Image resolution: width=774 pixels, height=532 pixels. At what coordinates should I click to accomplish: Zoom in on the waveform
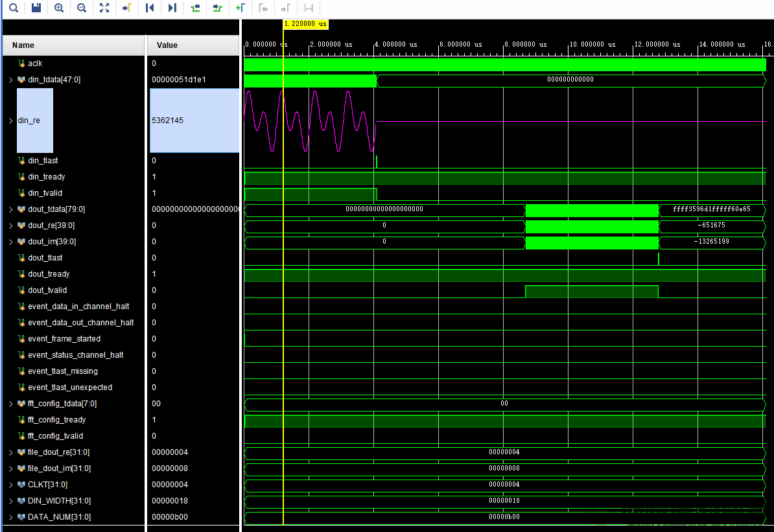point(60,8)
